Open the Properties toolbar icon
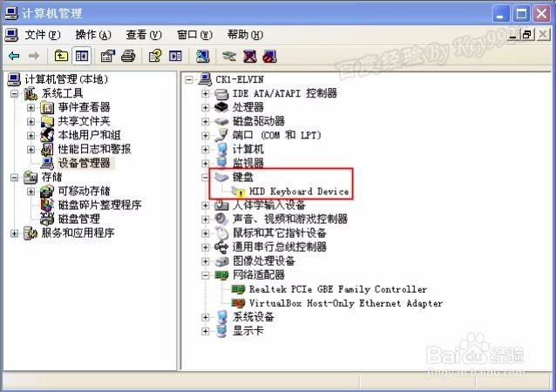556x392 pixels. 108,56
